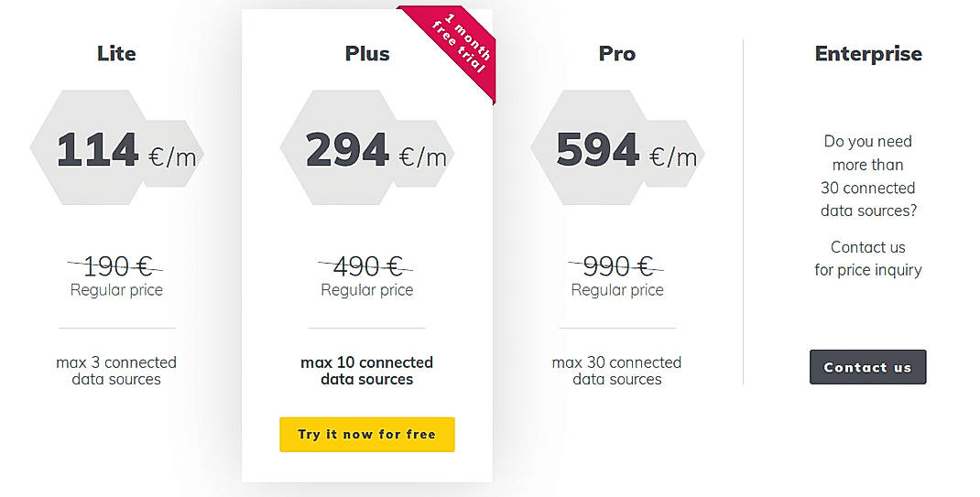Select the Plus plan heading
980x497 pixels.
pos(367,54)
